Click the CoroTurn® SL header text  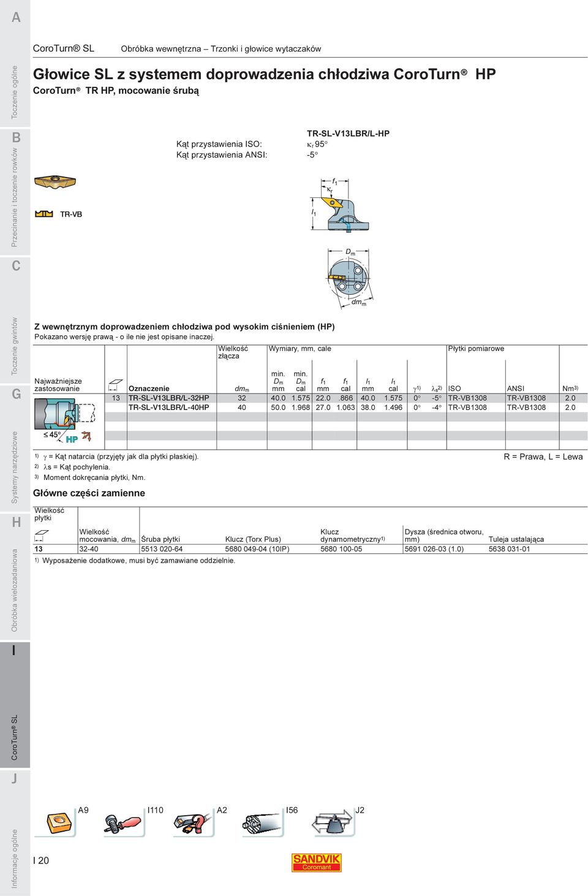(64, 48)
